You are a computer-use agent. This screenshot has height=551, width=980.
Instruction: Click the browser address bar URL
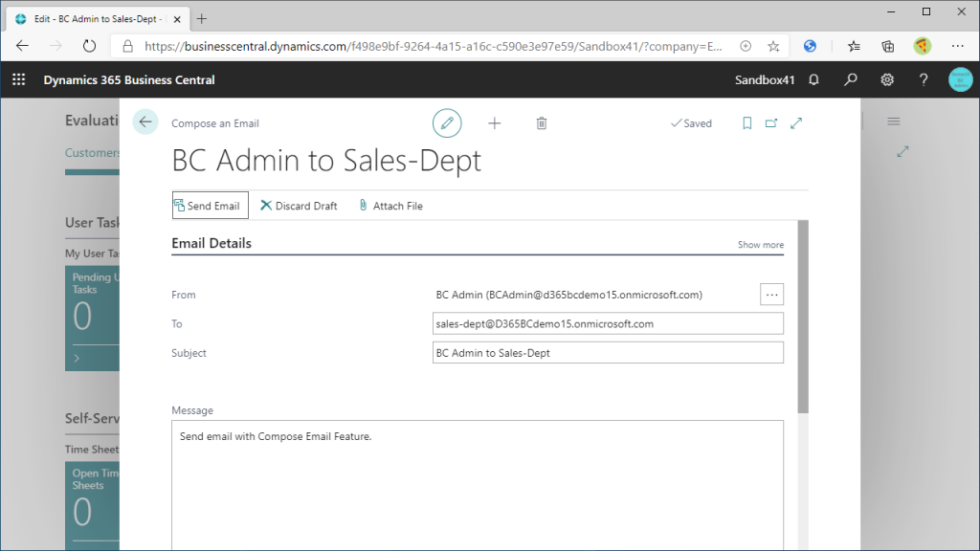434,46
